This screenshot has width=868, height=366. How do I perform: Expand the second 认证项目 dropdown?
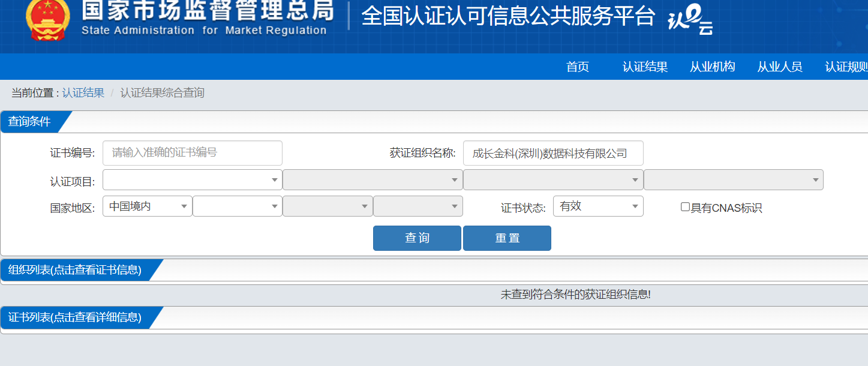373,179
